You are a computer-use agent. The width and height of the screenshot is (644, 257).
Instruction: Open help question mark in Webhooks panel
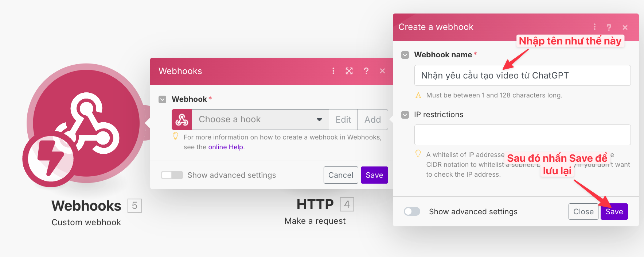pos(366,71)
